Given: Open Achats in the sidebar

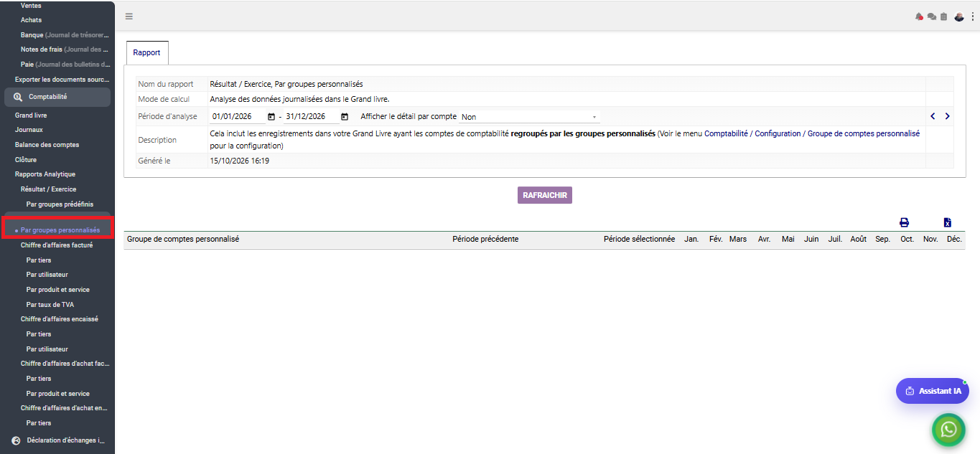Looking at the screenshot, I should (31, 20).
